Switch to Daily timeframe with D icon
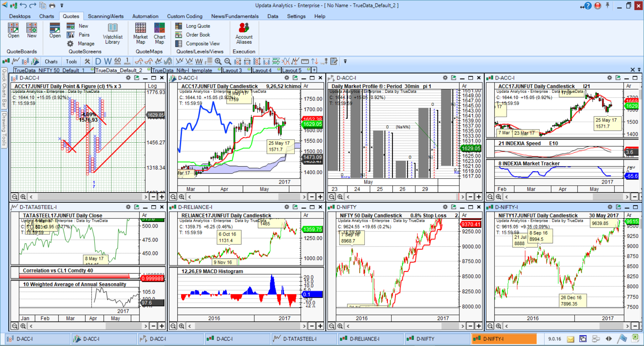This screenshot has width=644, height=346. click(x=98, y=61)
